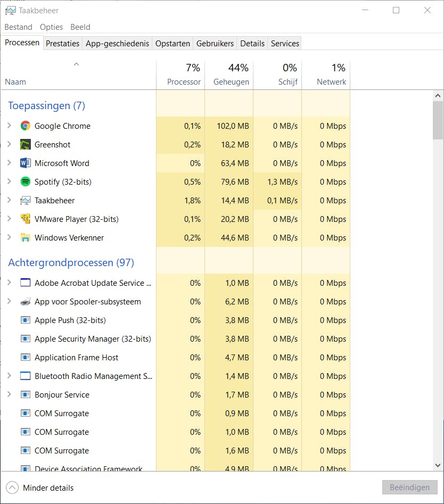The image size is (444, 504).
Task: Click the Microsoft Word icon
Action: [26, 163]
